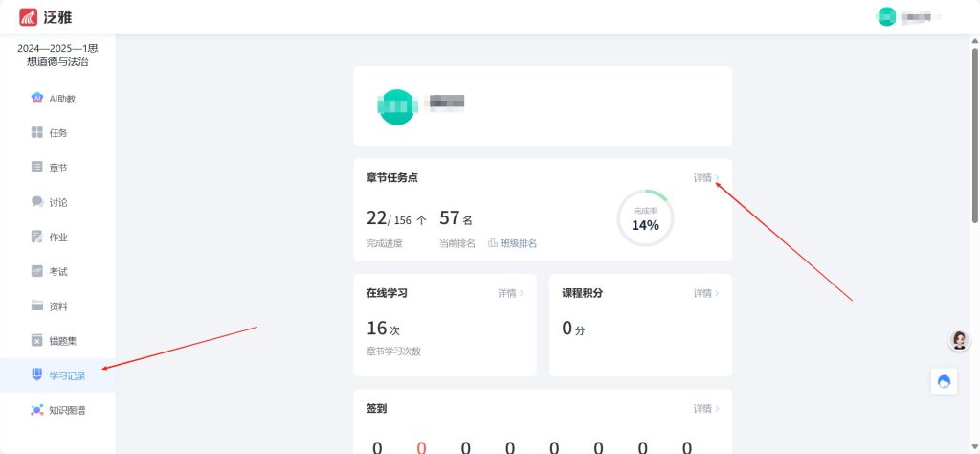This screenshot has width=980, height=454.
Task: Click the 2024—2025—1思想道德与法治 course title
Action: tap(57, 55)
